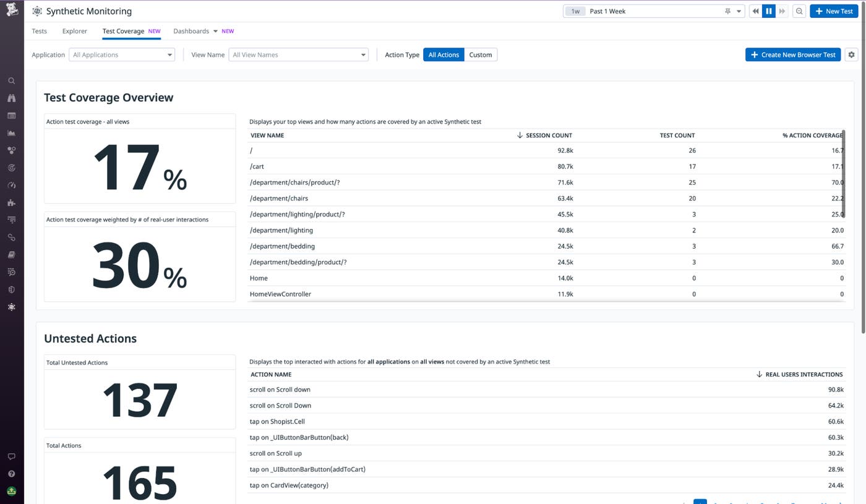Screen dimensions: 866x504
Task: Click the views table vertical scrollbar
Action: tap(844, 174)
